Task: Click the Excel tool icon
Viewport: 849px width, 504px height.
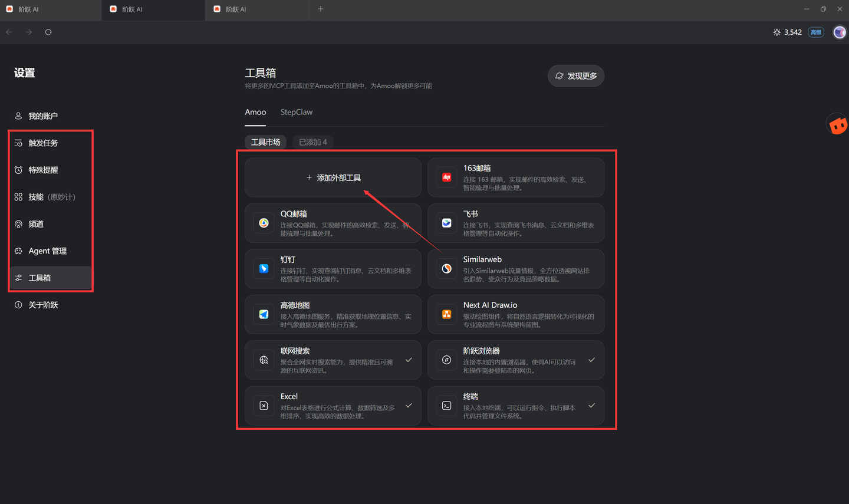Action: coord(264,406)
